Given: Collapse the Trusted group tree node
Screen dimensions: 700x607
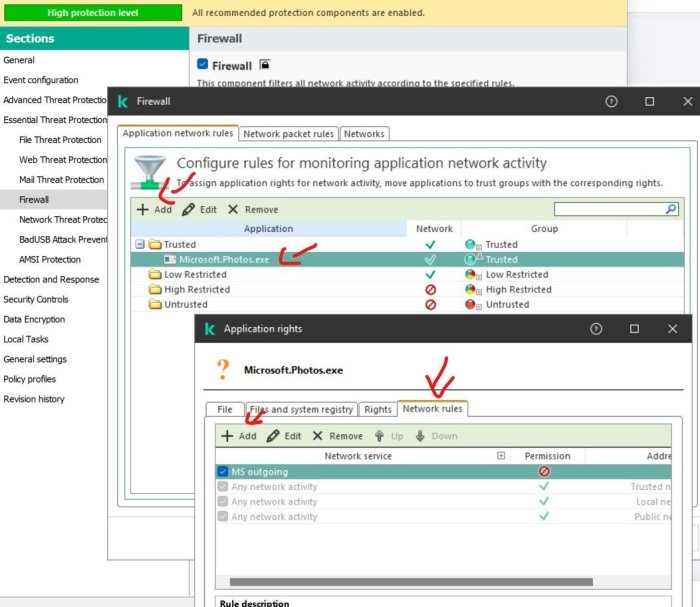Looking at the screenshot, I should coord(140,244).
